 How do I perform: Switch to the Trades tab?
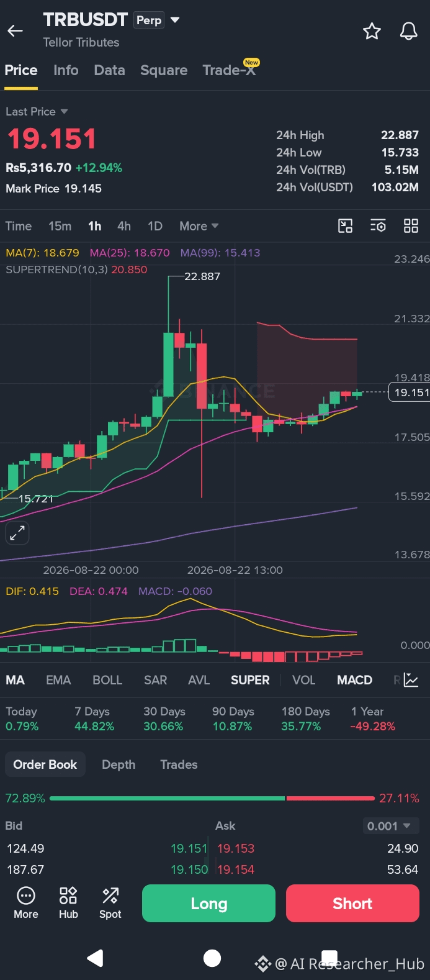click(179, 764)
